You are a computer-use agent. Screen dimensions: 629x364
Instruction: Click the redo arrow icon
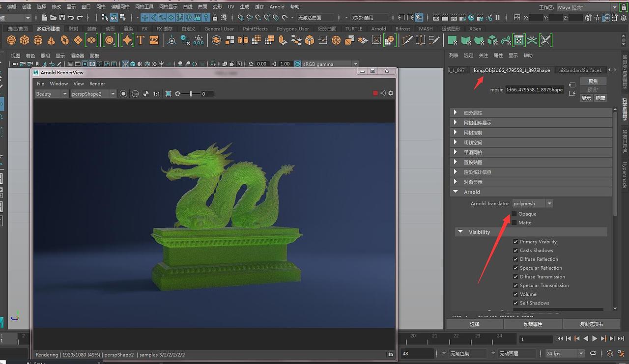(x=80, y=18)
